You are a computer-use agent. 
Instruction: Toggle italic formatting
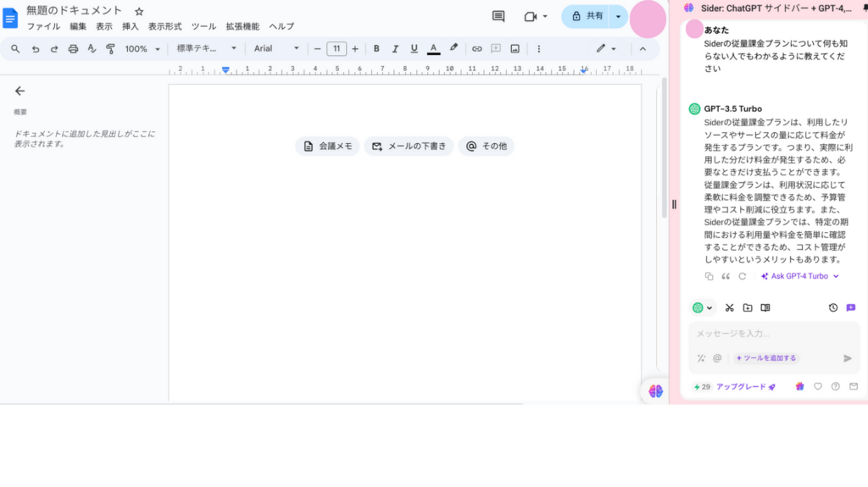tap(395, 49)
